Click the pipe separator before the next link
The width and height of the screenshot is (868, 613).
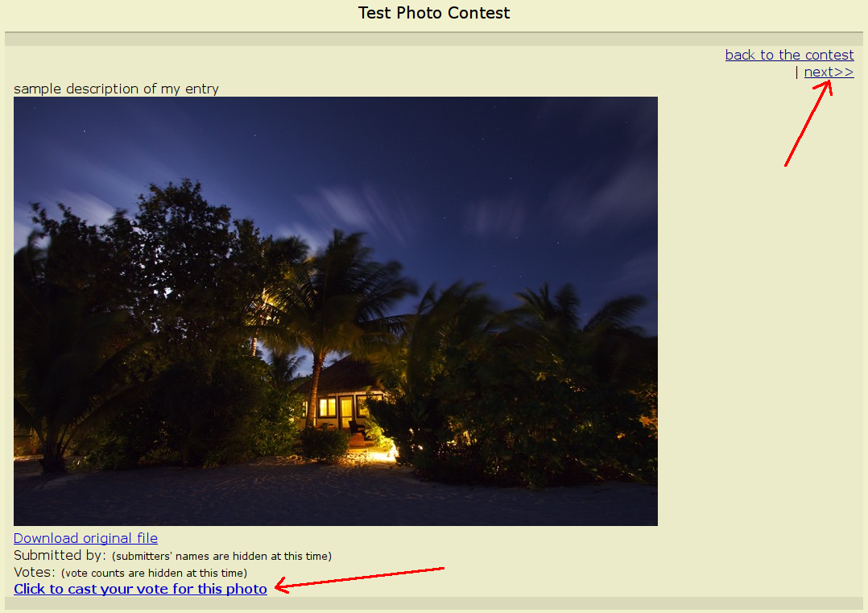pyautogui.click(x=797, y=72)
